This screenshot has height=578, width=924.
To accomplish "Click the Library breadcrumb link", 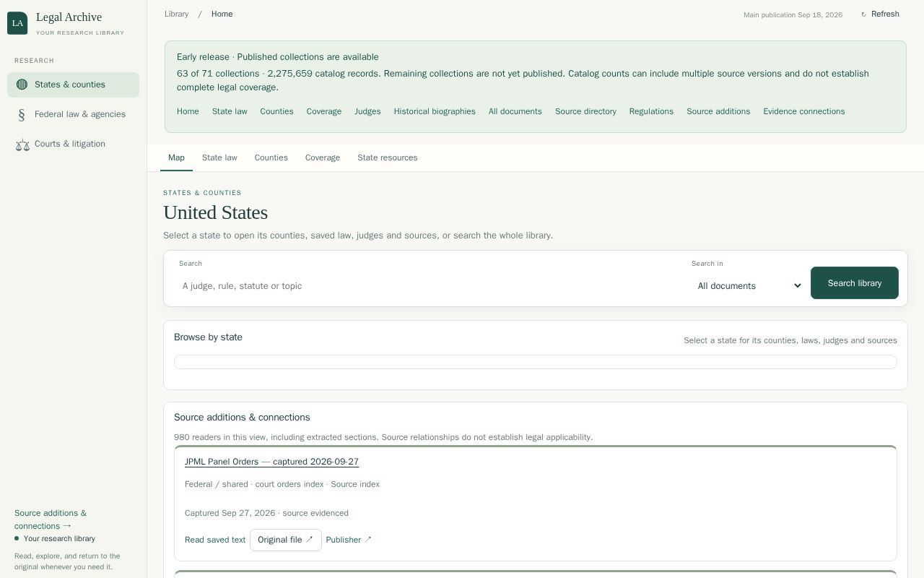I will tap(176, 14).
